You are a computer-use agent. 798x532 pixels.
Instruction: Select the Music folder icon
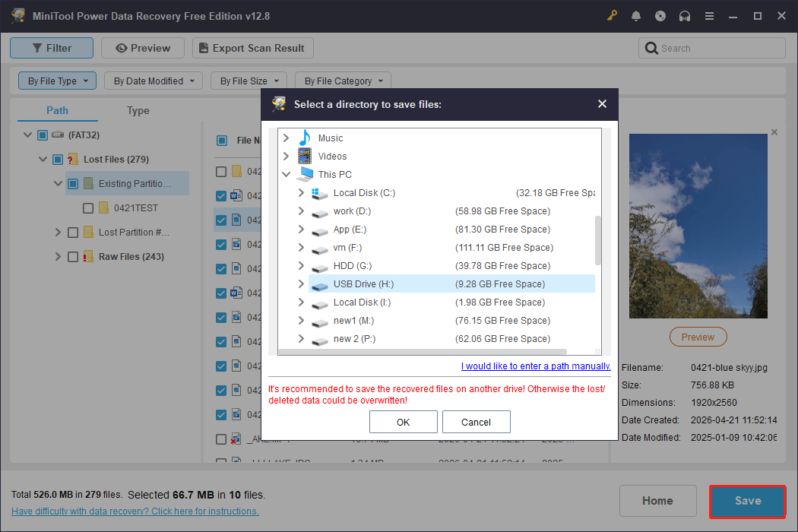[x=305, y=138]
